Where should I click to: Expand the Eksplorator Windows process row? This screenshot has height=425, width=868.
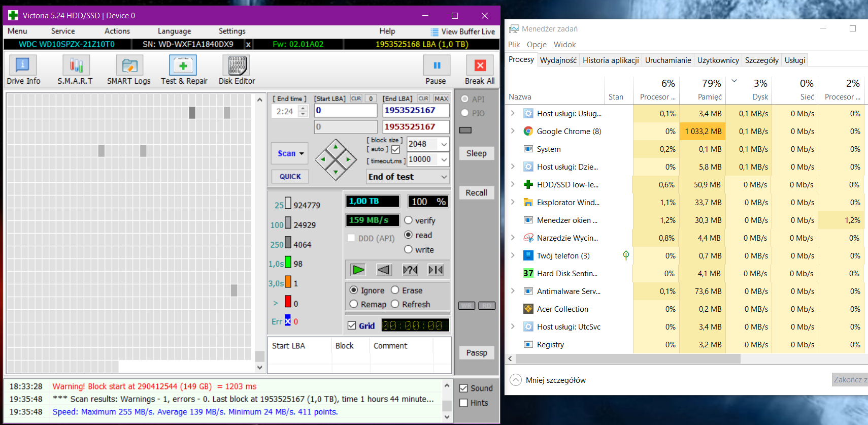coord(513,202)
